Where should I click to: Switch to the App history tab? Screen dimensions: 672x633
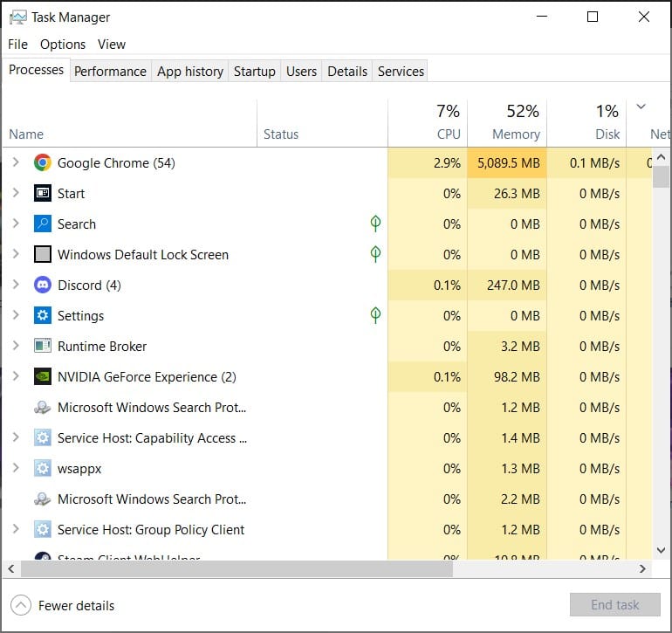click(x=190, y=72)
